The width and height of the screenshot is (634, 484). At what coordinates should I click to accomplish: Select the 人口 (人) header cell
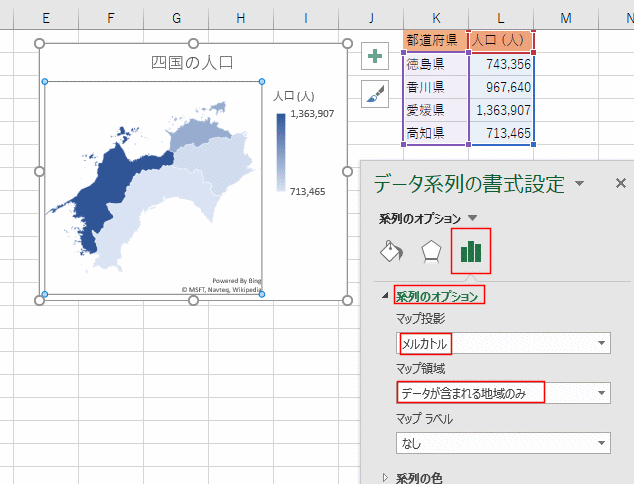click(501, 40)
